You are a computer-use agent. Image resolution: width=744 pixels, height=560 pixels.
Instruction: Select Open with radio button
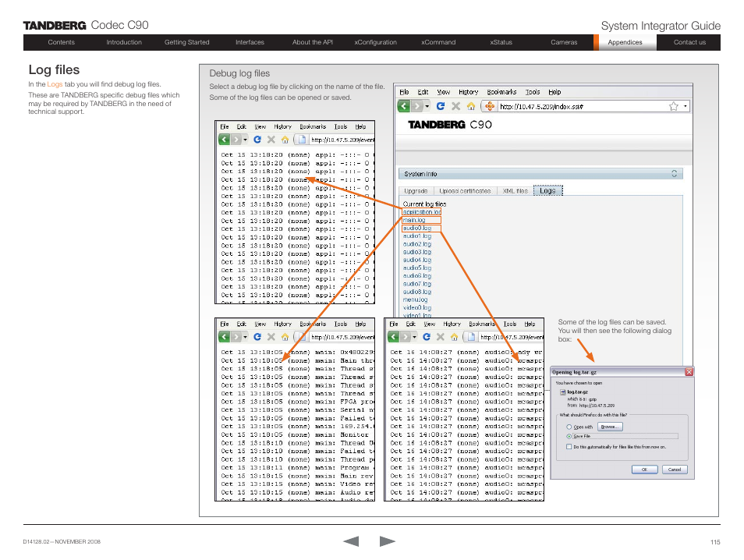[x=569, y=427]
